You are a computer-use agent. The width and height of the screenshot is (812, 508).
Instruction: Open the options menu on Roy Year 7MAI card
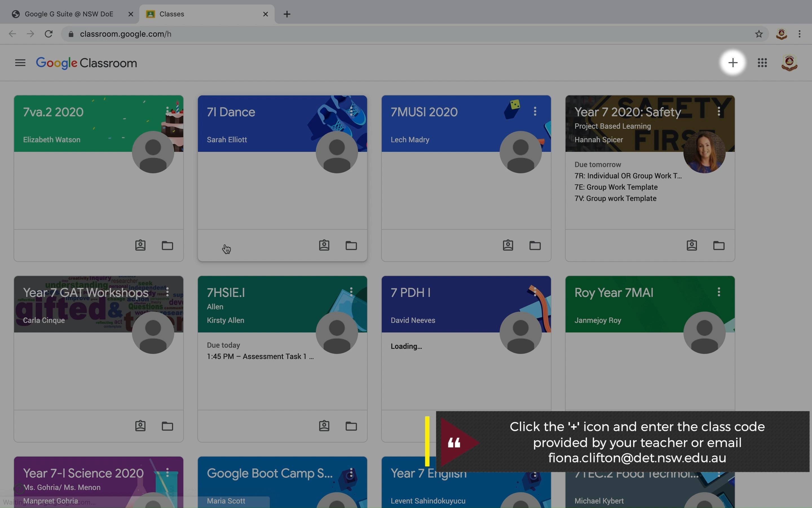(719, 292)
